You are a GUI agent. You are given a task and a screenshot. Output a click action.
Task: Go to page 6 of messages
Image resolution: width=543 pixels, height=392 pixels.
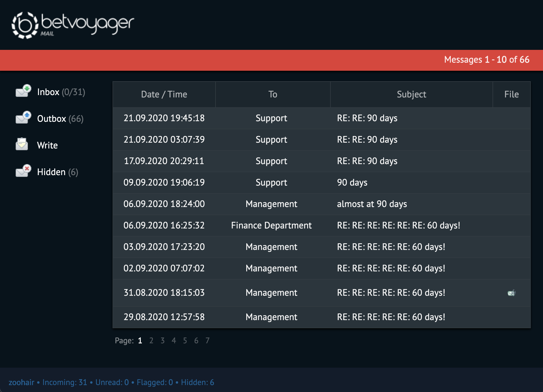tap(196, 340)
